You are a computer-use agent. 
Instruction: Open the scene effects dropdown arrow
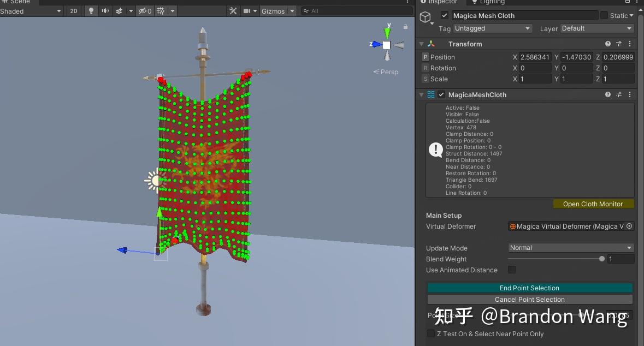click(x=131, y=11)
